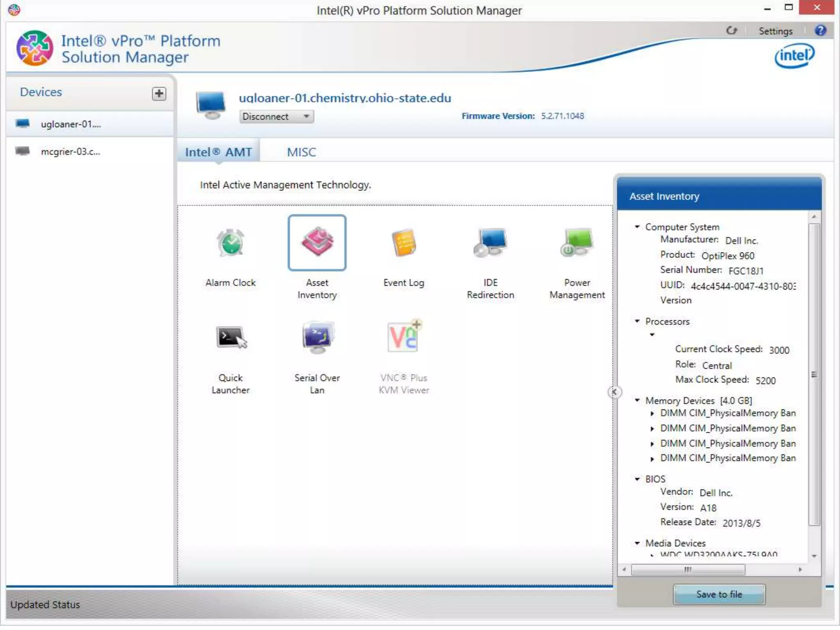Click the Devices panel heading
This screenshot has width=840, height=630.
point(41,92)
